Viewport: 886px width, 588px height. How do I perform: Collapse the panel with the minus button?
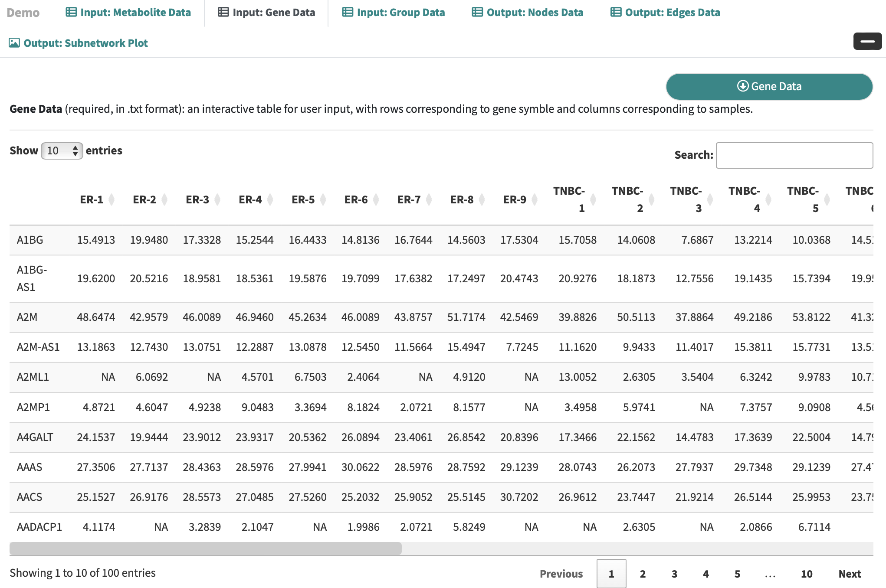(867, 41)
